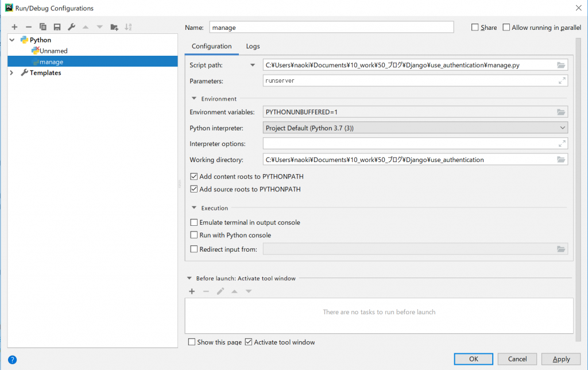Image resolution: width=588 pixels, height=370 pixels.
Task: Browse for Script path folder icon
Action: (561, 65)
